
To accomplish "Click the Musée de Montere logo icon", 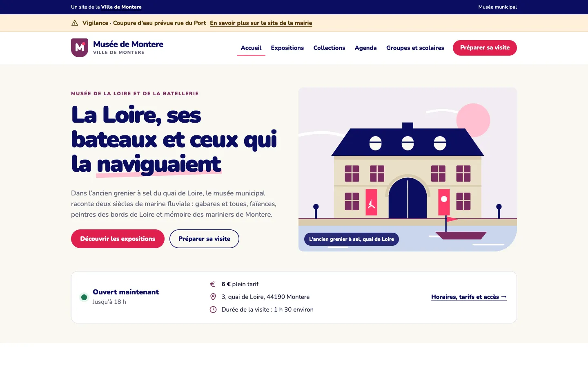I will [x=80, y=48].
